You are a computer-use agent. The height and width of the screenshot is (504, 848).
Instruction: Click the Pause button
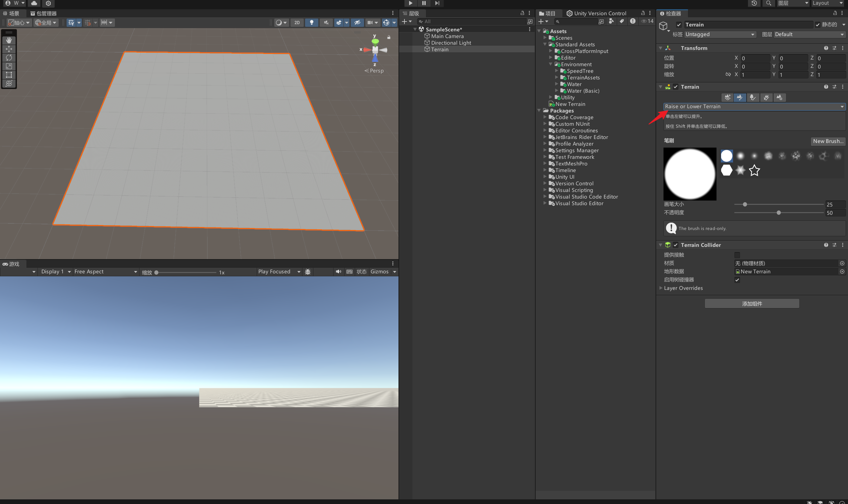coord(424,3)
